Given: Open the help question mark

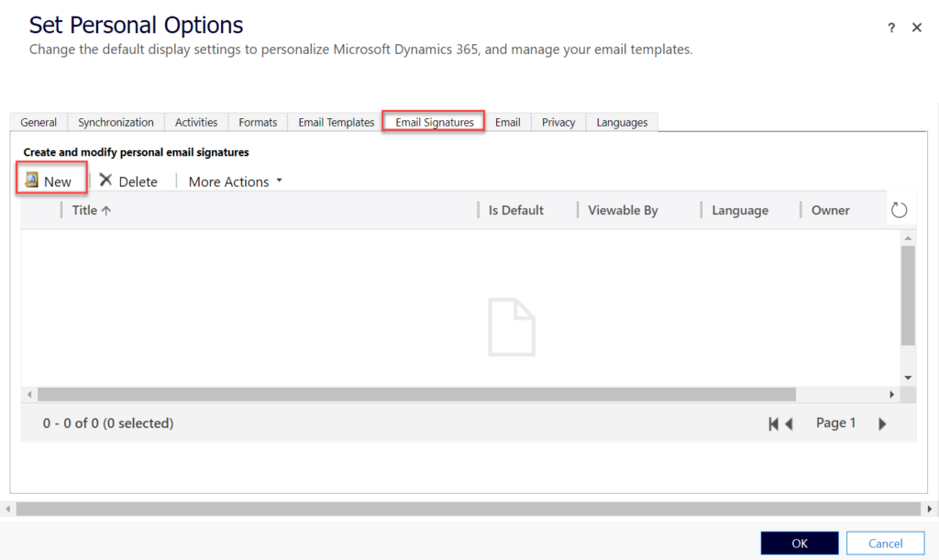Looking at the screenshot, I should point(891,28).
